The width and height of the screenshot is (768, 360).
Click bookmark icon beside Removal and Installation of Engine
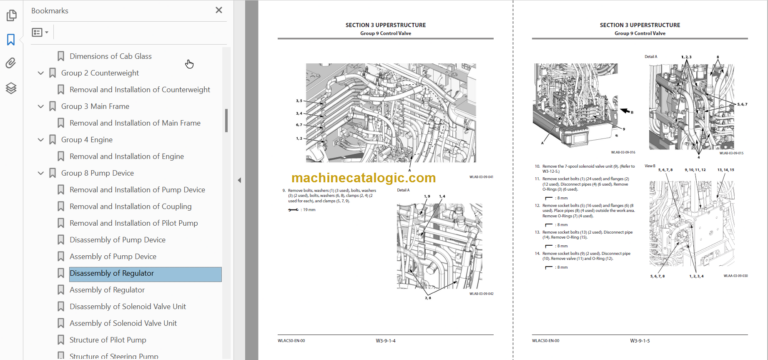pyautogui.click(x=61, y=156)
